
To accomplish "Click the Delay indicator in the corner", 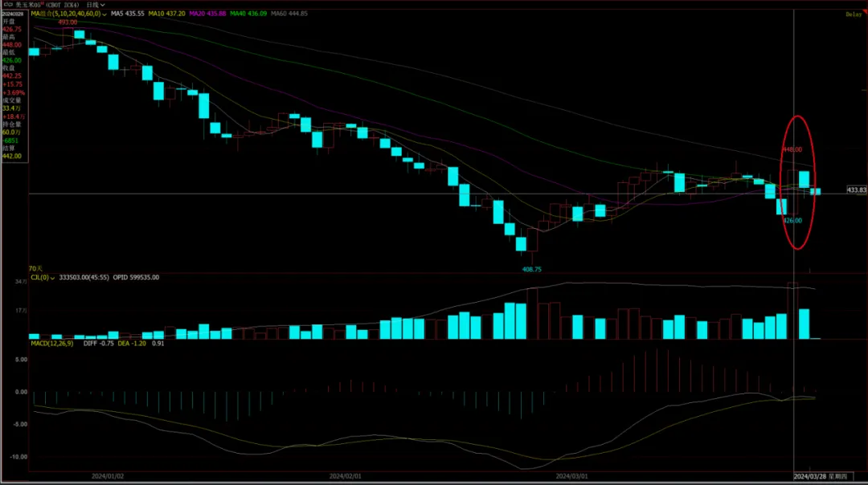I will point(854,14).
